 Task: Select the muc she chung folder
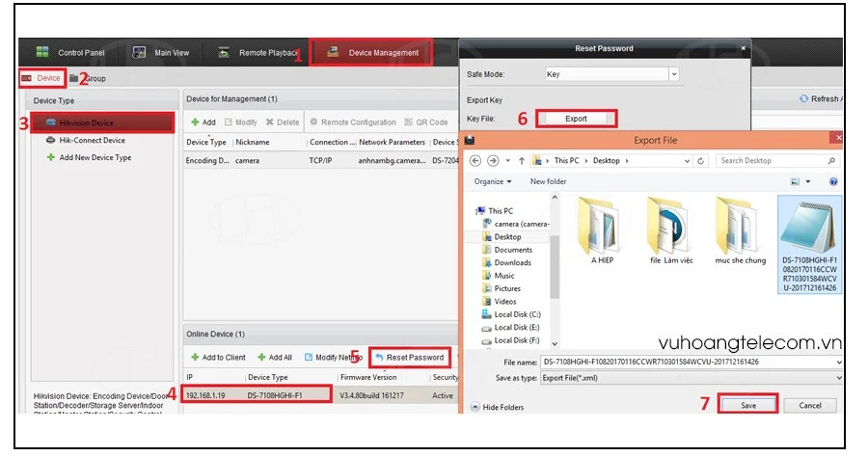tap(740, 231)
